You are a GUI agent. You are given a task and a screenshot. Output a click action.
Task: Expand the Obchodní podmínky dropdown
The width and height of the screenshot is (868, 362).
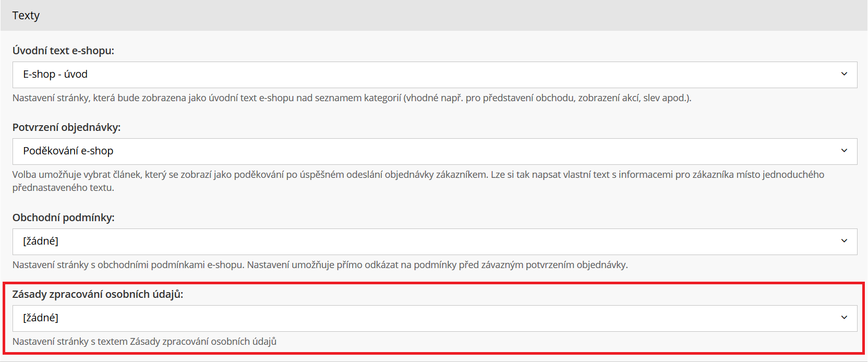pos(434,242)
